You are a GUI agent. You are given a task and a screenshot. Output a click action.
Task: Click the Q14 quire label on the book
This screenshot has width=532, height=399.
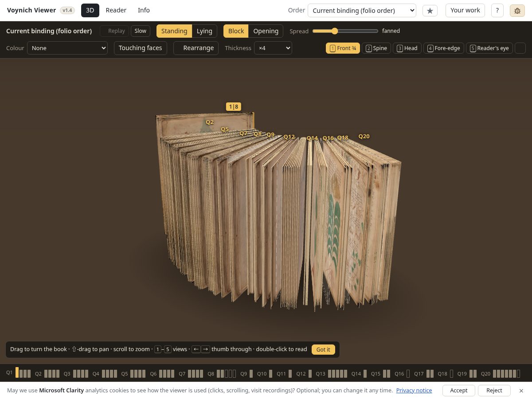point(312,138)
